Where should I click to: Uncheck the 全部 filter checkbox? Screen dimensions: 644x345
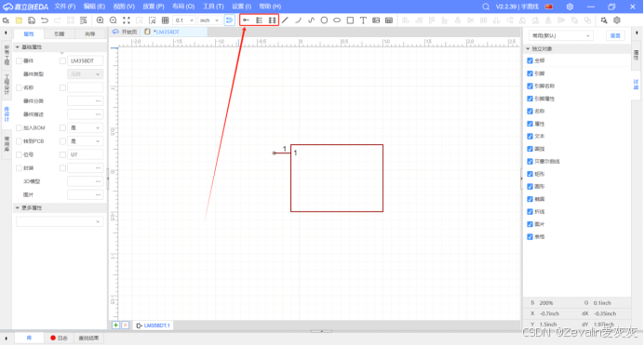click(x=530, y=60)
